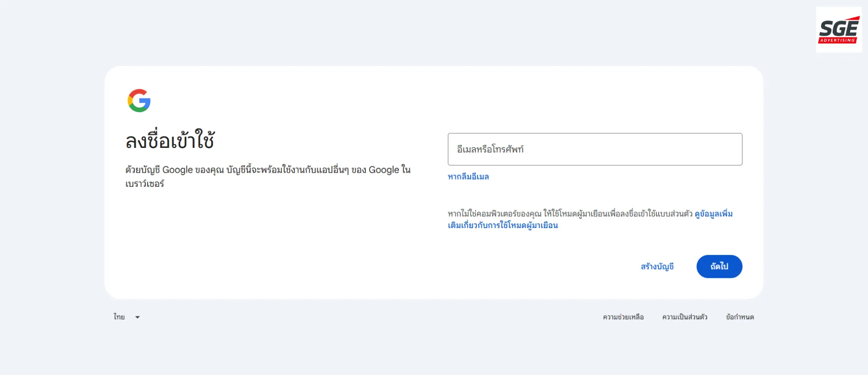
Task: Open the ความช่วยเหลือ help link
Action: [x=623, y=317]
